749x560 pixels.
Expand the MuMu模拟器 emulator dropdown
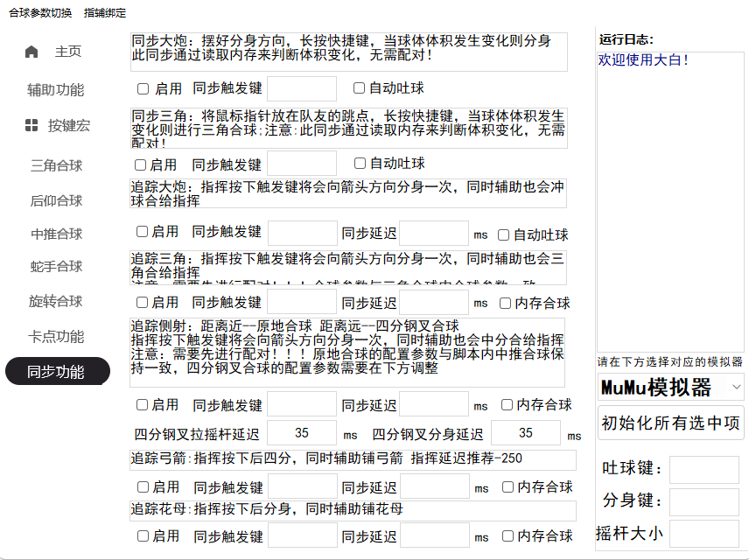click(x=670, y=387)
